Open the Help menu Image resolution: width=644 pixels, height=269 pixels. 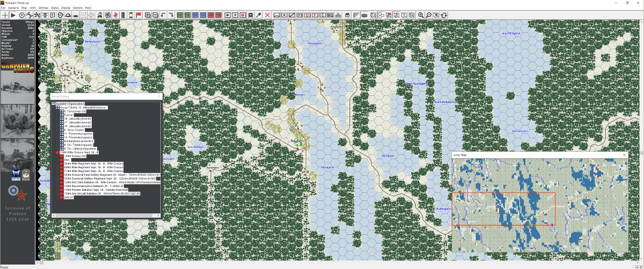tap(88, 8)
